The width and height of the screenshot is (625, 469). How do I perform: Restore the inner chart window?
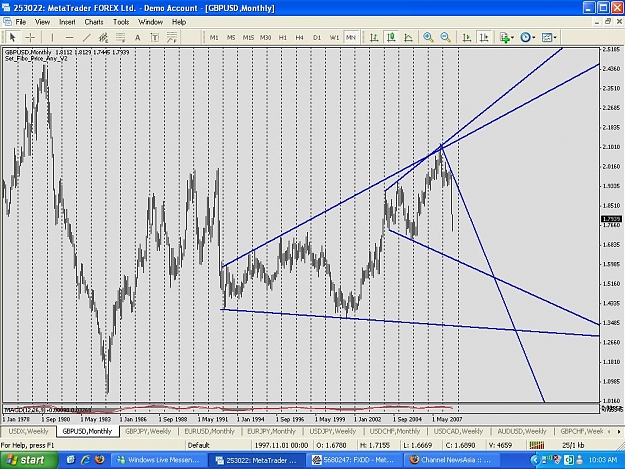pyautogui.click(x=608, y=22)
